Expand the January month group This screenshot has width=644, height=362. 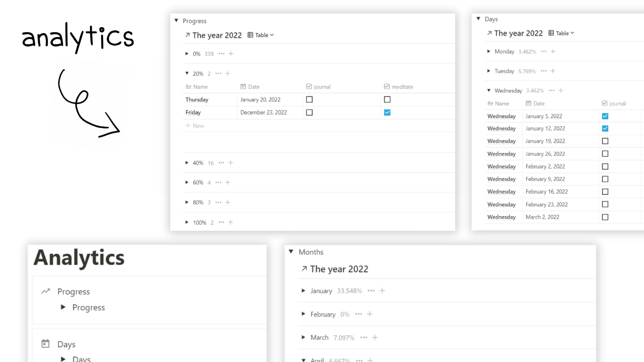pos(303,291)
